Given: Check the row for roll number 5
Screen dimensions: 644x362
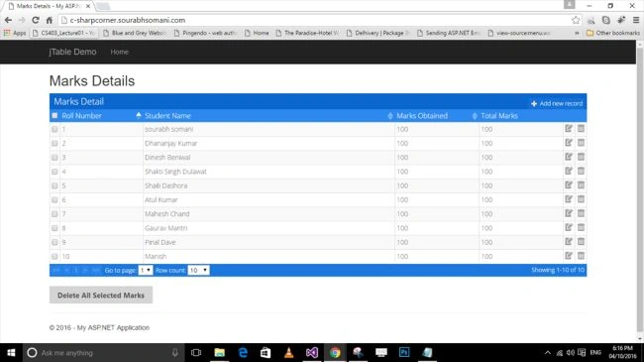Looking at the screenshot, I should (54, 185).
